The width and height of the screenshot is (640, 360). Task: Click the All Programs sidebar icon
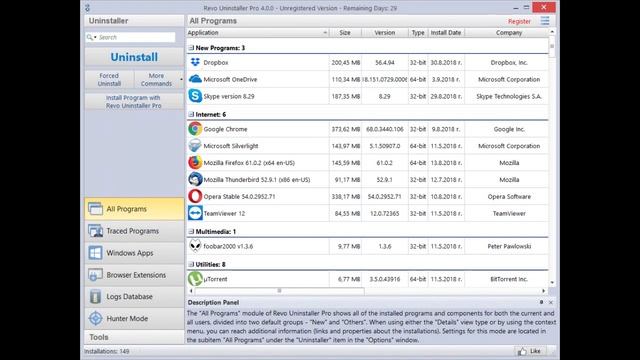point(96,209)
